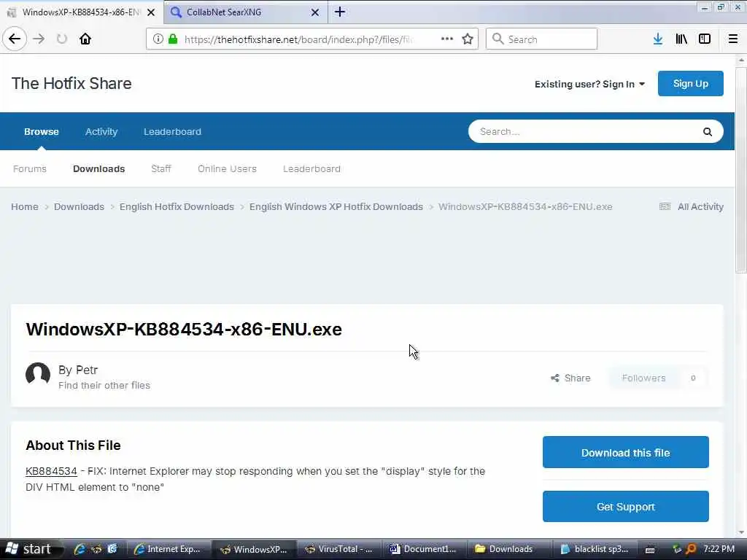Expand the Existing user Sign In dropdown
Image resolution: width=747 pixels, height=560 pixels.
(589, 85)
